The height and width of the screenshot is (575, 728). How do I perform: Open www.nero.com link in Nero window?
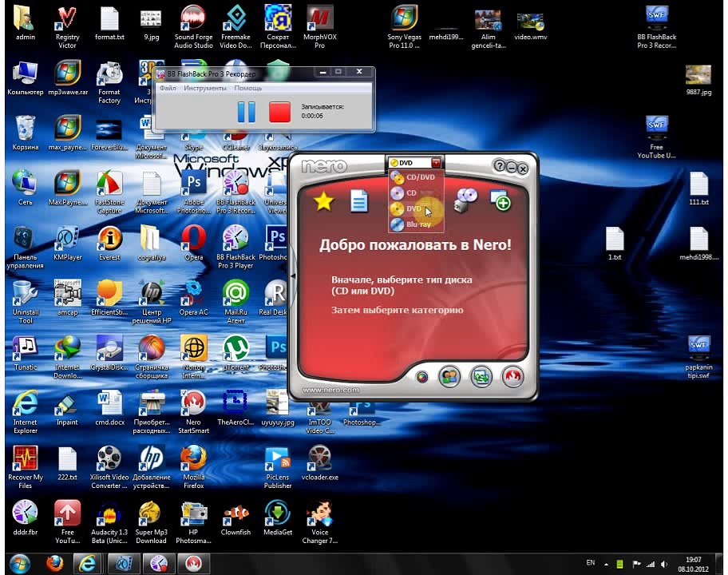[330, 391]
